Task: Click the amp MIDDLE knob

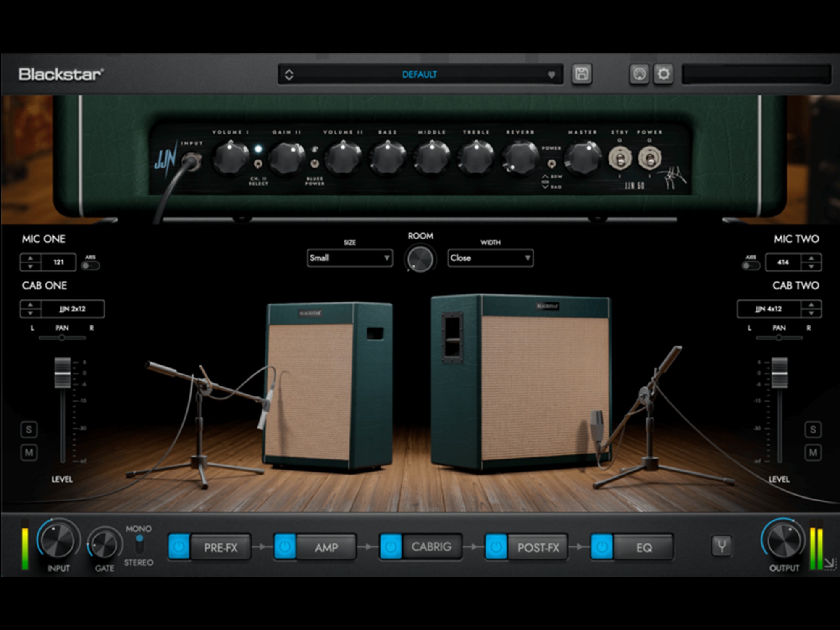Action: (432, 157)
